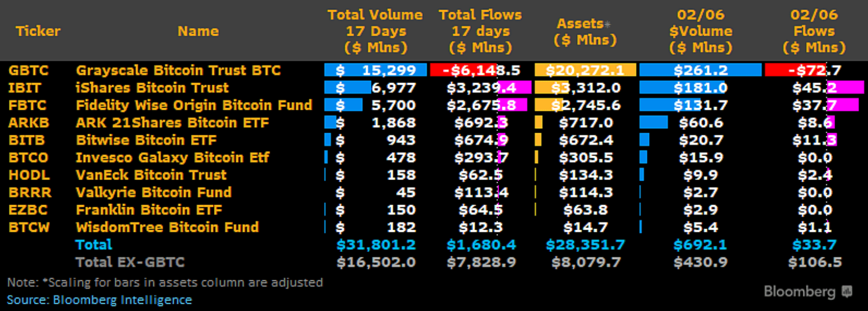Click Invesco Galaxy Bitcoin Etf name

pos(173,157)
